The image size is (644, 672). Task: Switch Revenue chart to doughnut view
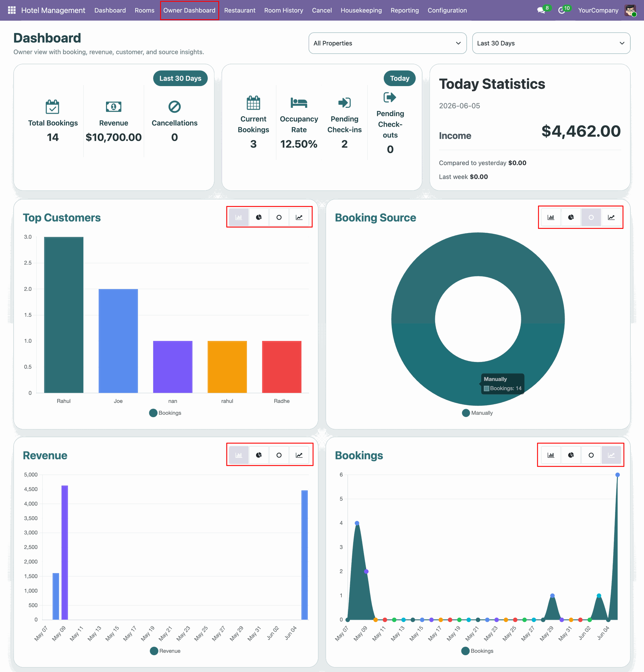[x=279, y=455]
